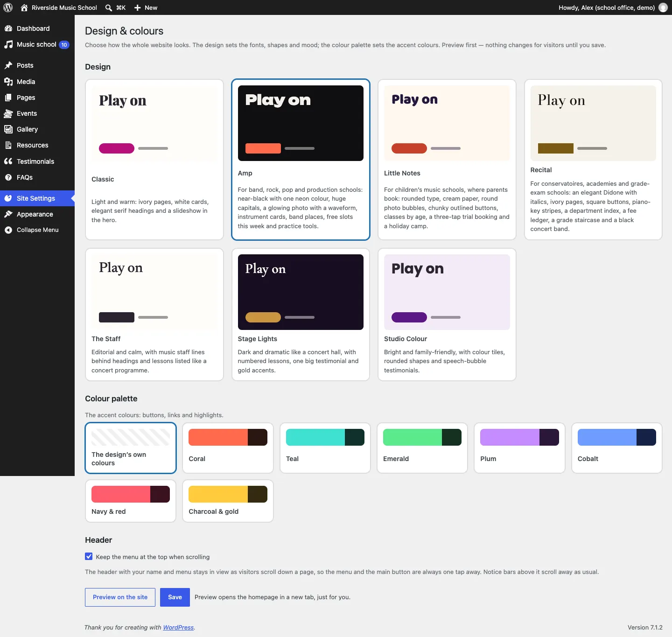Select The design's own colours option
This screenshot has width=672, height=637.
(x=131, y=448)
